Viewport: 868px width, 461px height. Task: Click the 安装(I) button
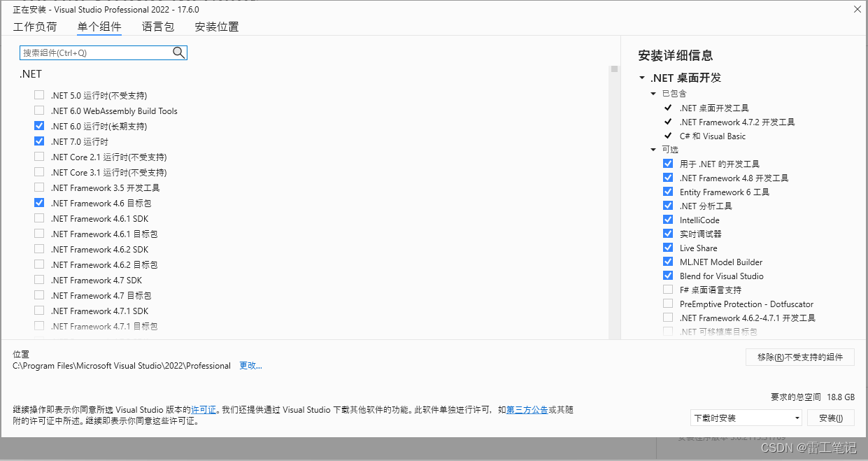831,418
